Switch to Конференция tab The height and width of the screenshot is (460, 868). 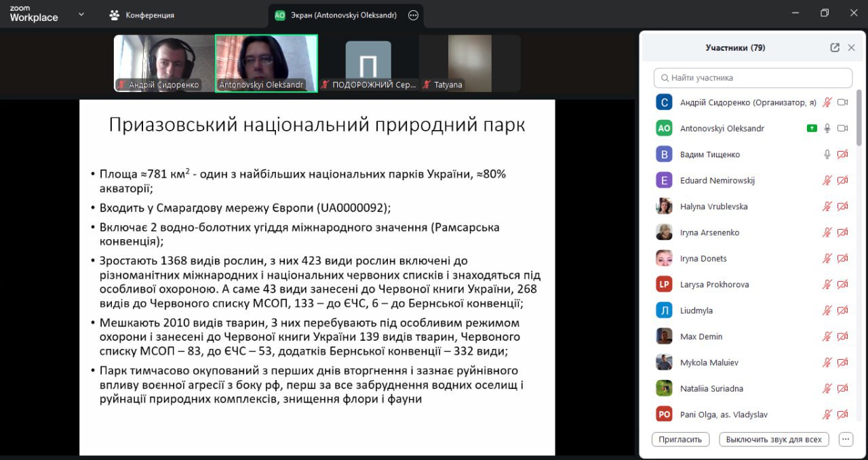[142, 14]
